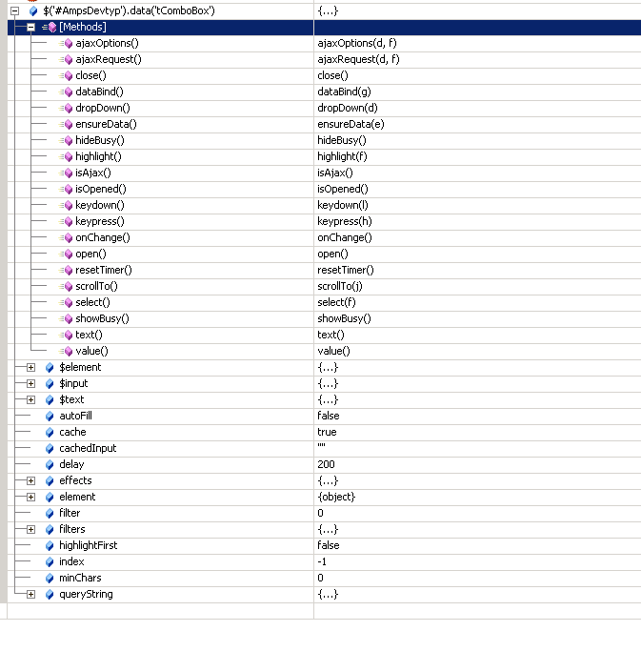Select the ensureData() method row
This screenshot has width=641, height=672.
pyautogui.click(x=324, y=124)
